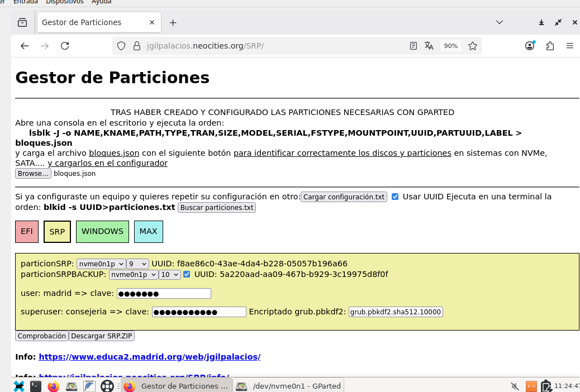Click the Firefox reload page icon
The height and width of the screenshot is (392, 580).
click(x=65, y=46)
